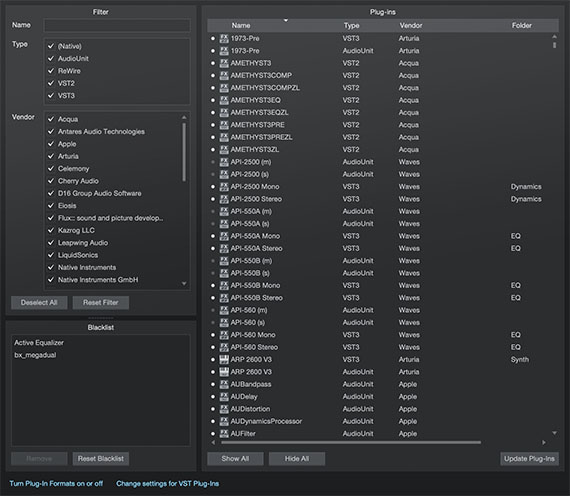Toggle visibility dot for API-550A (s)
Viewport: 570px width, 496px height.
click(213, 224)
